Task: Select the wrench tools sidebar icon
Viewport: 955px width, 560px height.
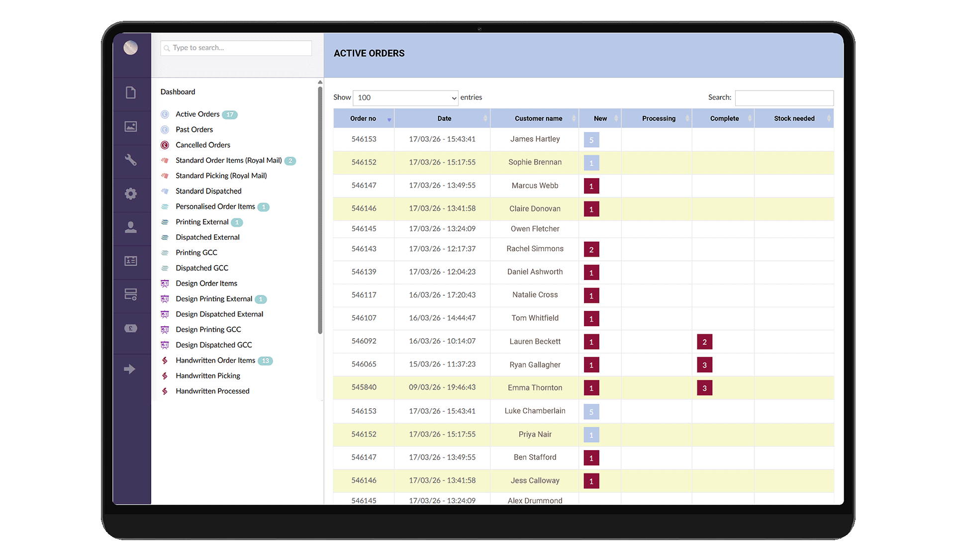Action: [131, 160]
